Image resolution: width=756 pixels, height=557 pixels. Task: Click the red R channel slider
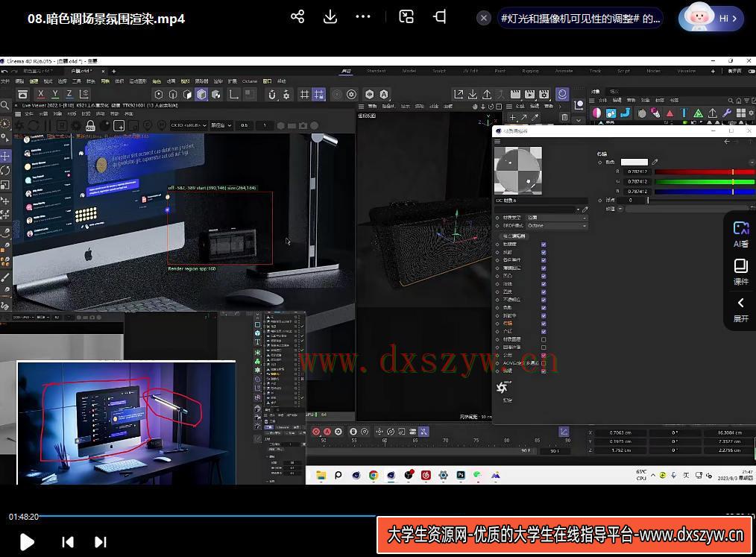tap(705, 171)
